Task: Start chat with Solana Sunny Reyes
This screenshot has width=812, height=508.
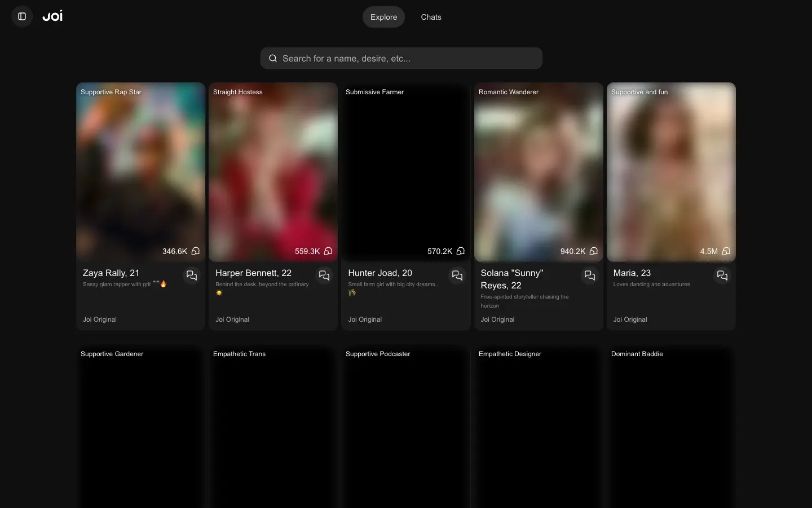Action: (x=590, y=275)
